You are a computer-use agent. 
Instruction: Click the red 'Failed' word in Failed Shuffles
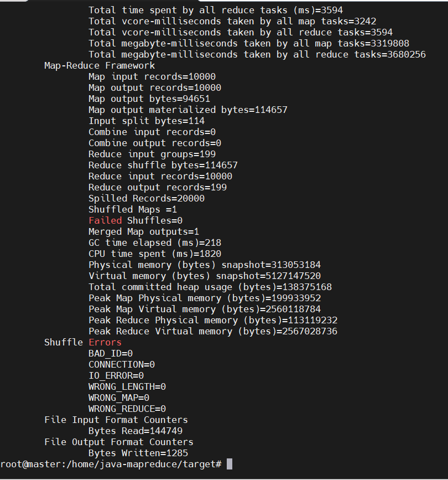[105, 220]
